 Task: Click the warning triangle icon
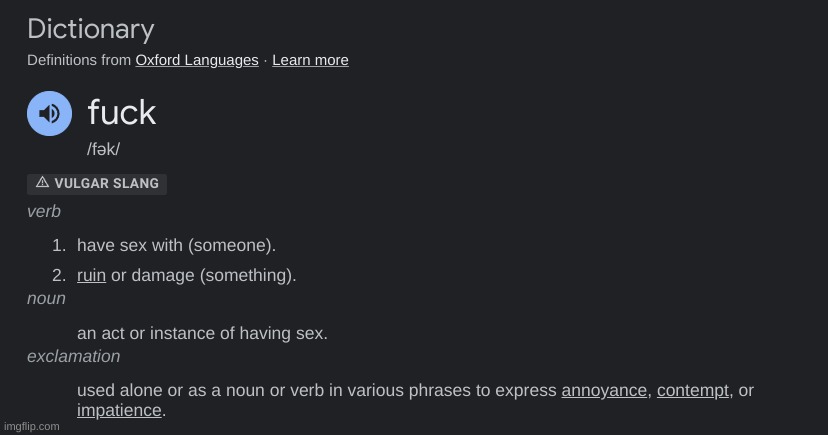(42, 183)
